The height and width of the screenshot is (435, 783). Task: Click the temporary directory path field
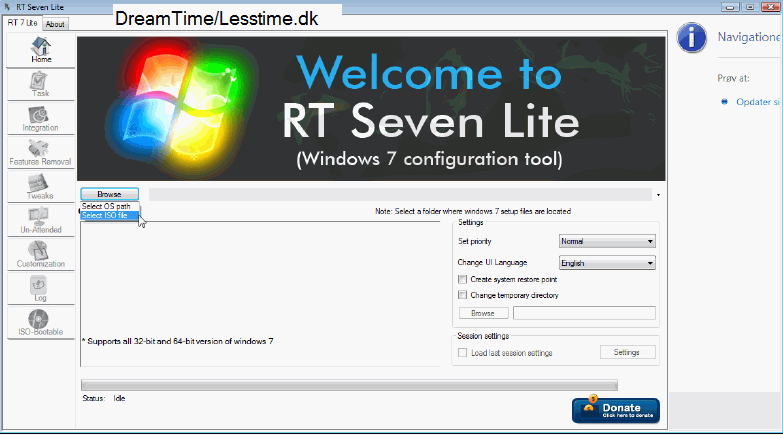pos(584,313)
